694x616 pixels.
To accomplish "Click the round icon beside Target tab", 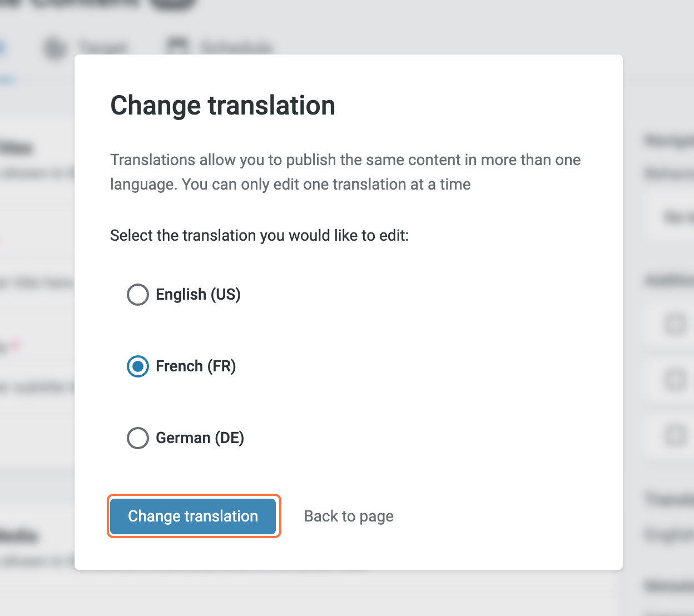I will point(55,48).
